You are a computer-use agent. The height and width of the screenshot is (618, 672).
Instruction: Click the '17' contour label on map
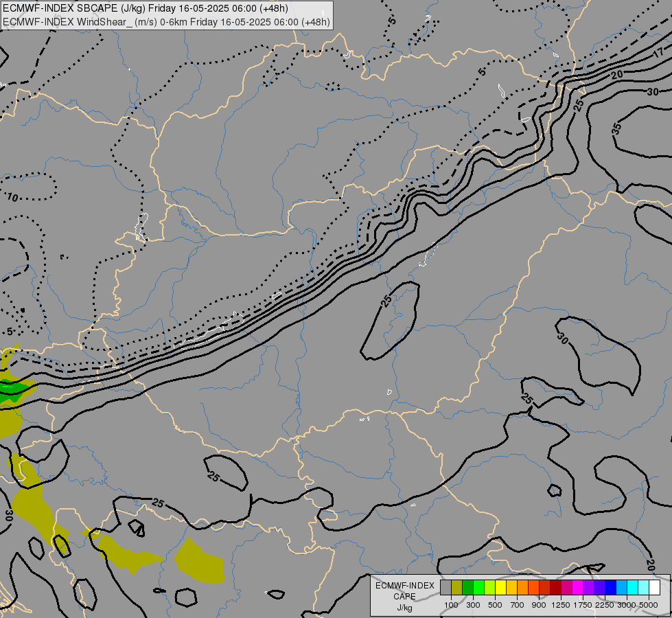click(x=658, y=54)
